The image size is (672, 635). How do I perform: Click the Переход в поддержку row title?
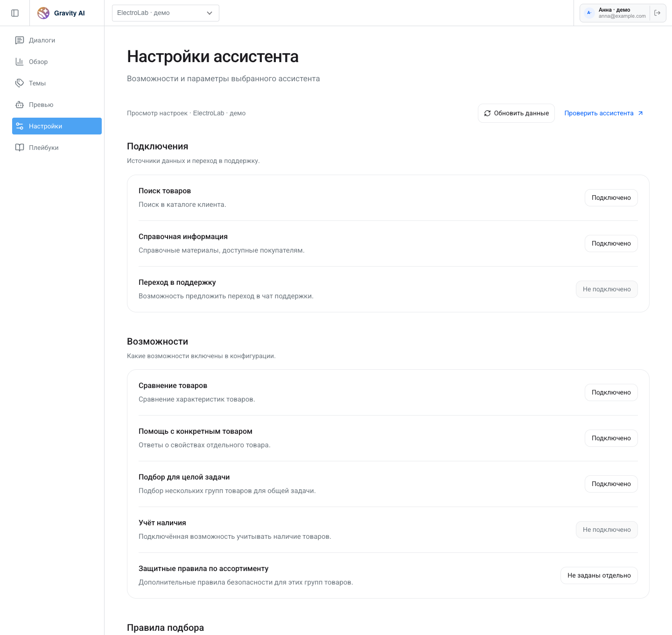point(177,282)
